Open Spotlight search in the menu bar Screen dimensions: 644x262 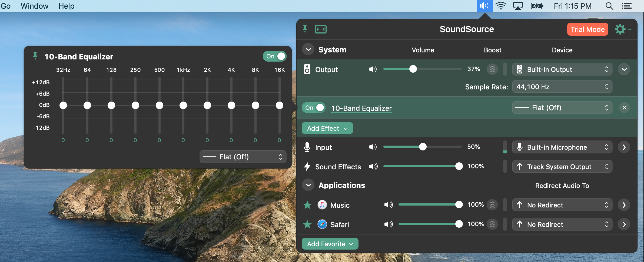click(609, 6)
